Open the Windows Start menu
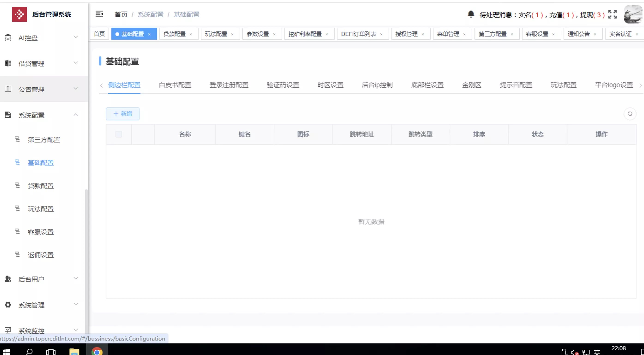 click(x=6, y=352)
